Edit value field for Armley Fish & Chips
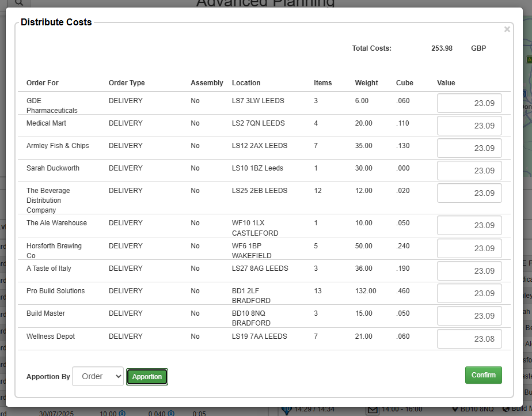The height and width of the screenshot is (416, 532). tap(469, 148)
